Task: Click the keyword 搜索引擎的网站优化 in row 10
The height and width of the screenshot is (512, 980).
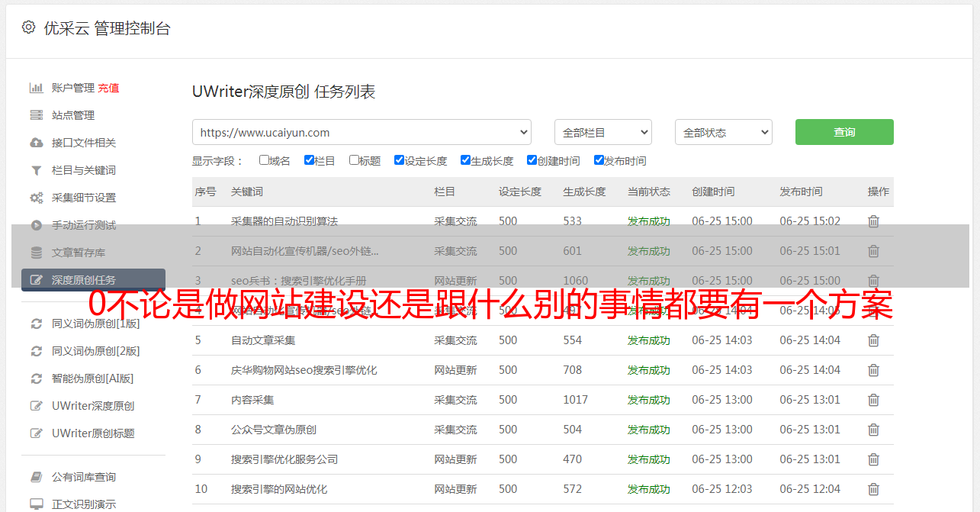Action: point(279,489)
